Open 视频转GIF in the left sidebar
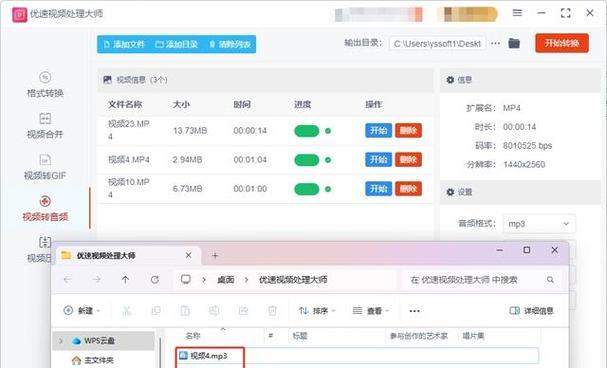The image size is (607, 368). (45, 167)
